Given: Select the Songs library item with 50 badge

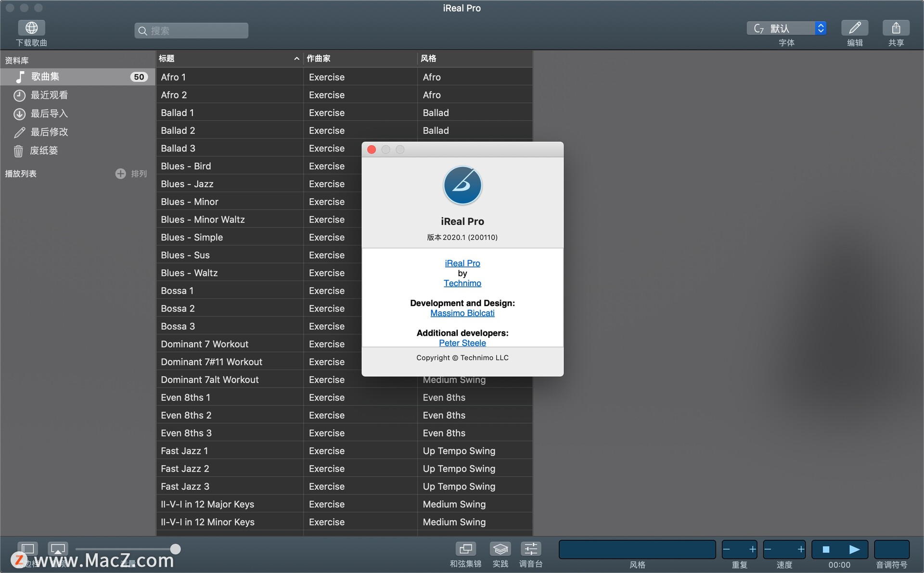Looking at the screenshot, I should [x=77, y=76].
